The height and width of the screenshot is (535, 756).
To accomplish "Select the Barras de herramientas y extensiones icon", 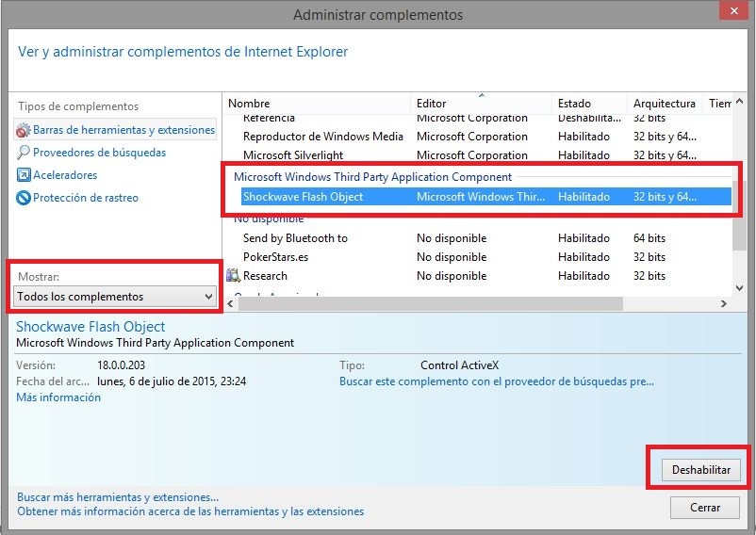I will point(24,130).
